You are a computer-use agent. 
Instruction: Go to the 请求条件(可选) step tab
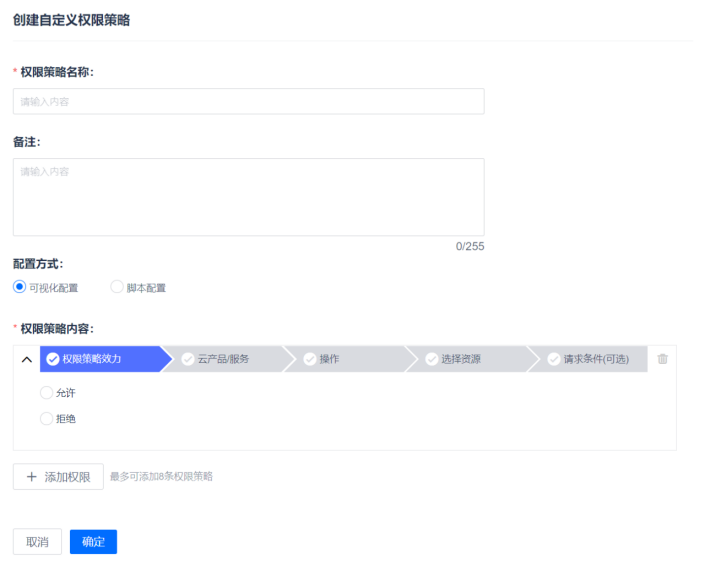(x=595, y=359)
